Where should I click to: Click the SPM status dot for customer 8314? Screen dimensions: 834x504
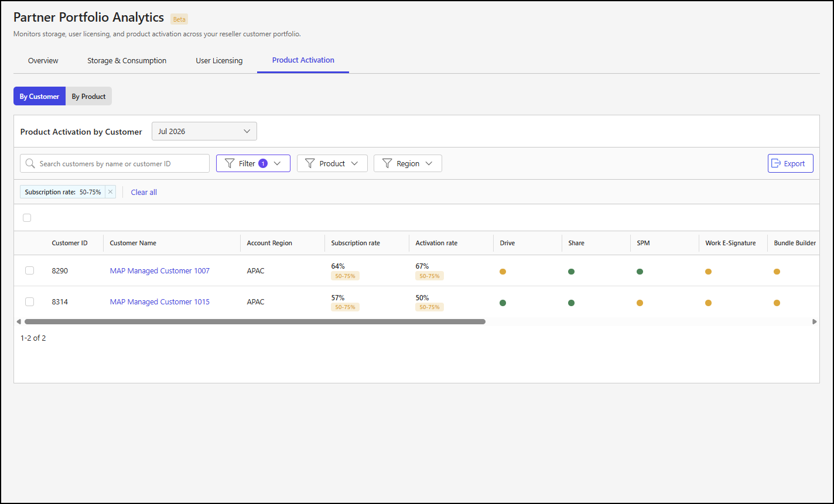coord(640,303)
